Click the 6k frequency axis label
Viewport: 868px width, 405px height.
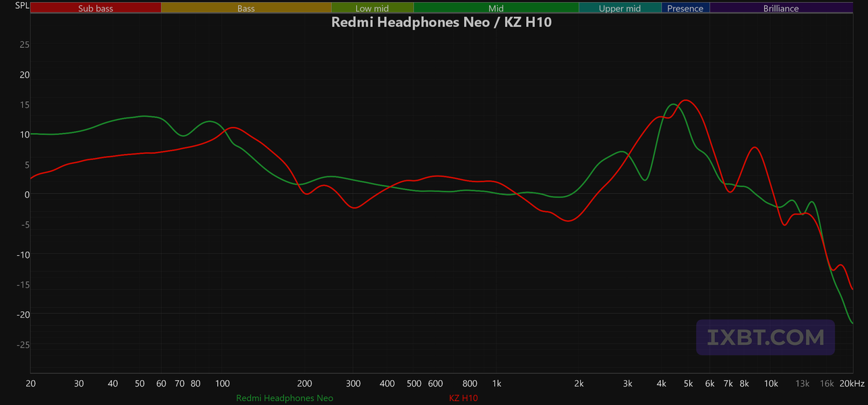pos(710,383)
